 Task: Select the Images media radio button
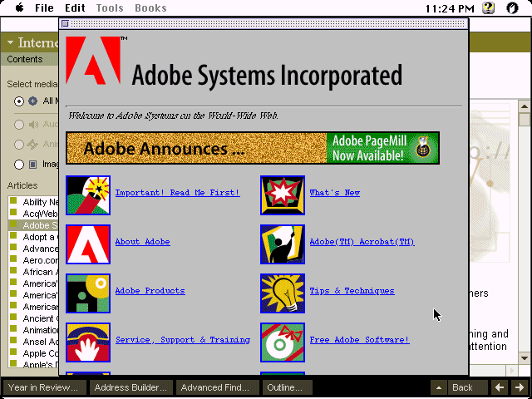pyautogui.click(x=19, y=165)
